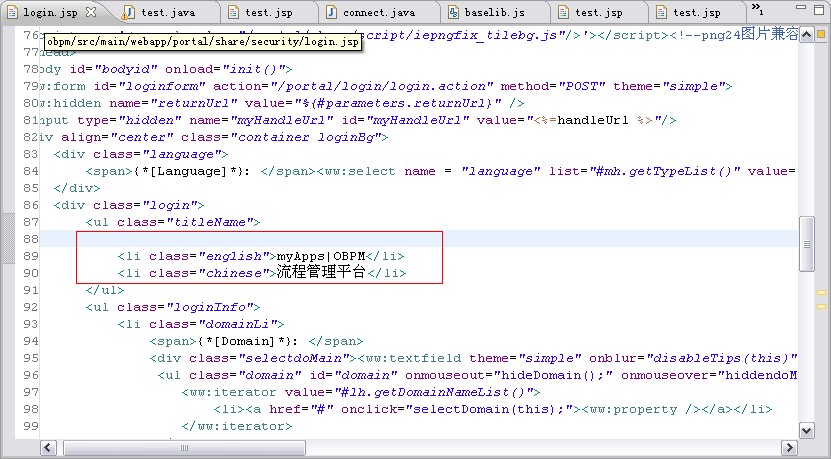Click {*[Domain]*}: text on line 94
This screenshot has height=459, width=831.
click(248, 341)
